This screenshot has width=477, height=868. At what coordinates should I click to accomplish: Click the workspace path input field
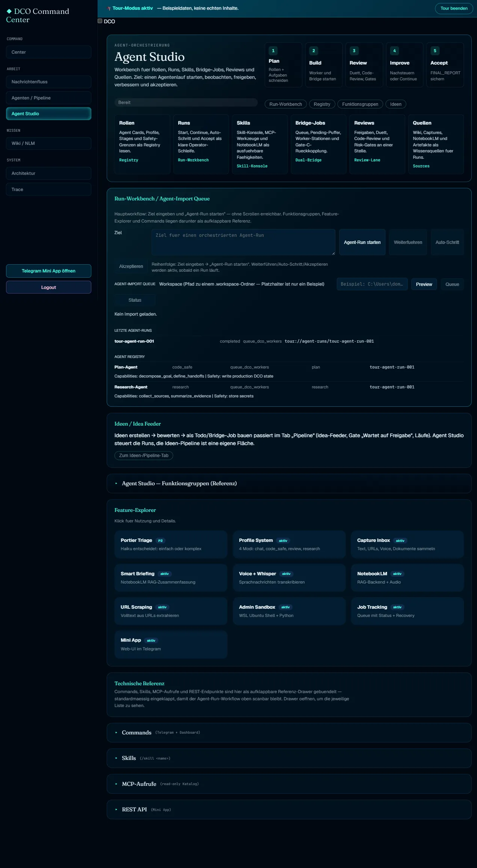click(372, 284)
